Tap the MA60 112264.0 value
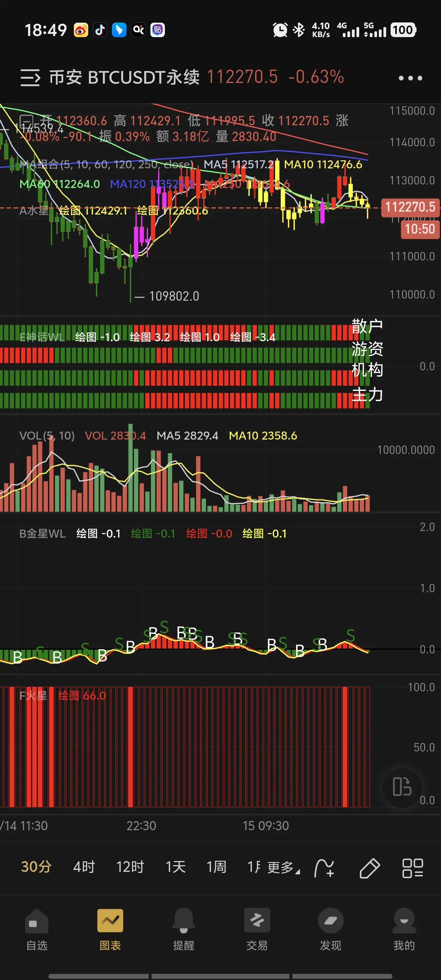The height and width of the screenshot is (980, 441). 59,184
